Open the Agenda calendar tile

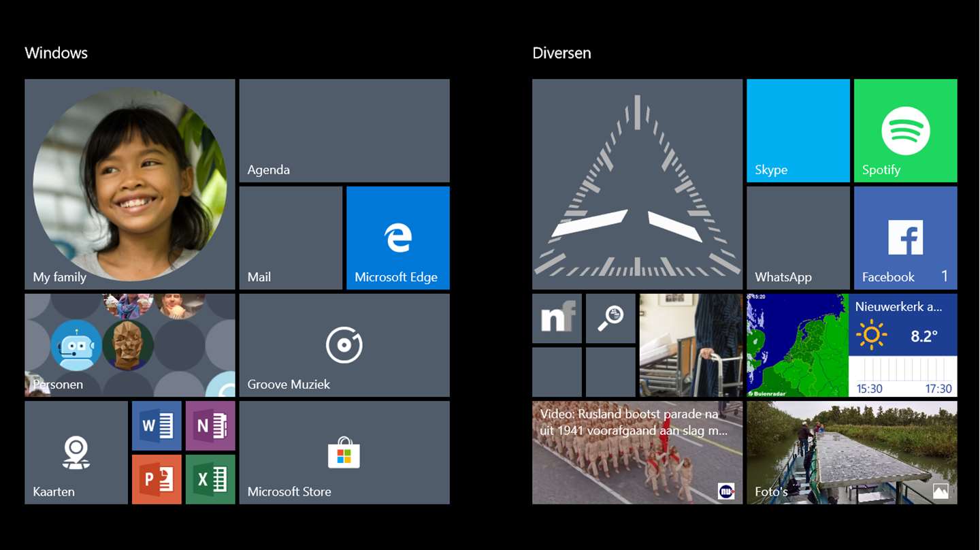tap(344, 131)
